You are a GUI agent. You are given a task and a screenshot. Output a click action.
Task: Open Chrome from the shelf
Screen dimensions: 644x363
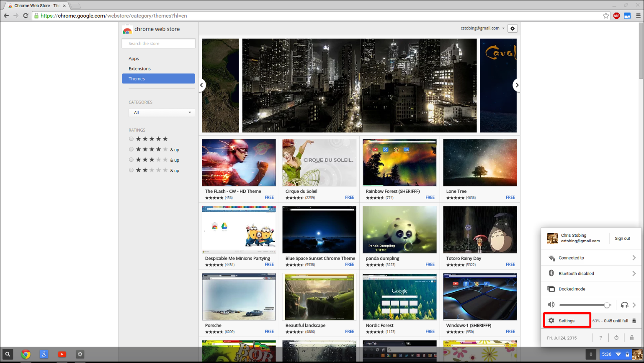pos(26,354)
